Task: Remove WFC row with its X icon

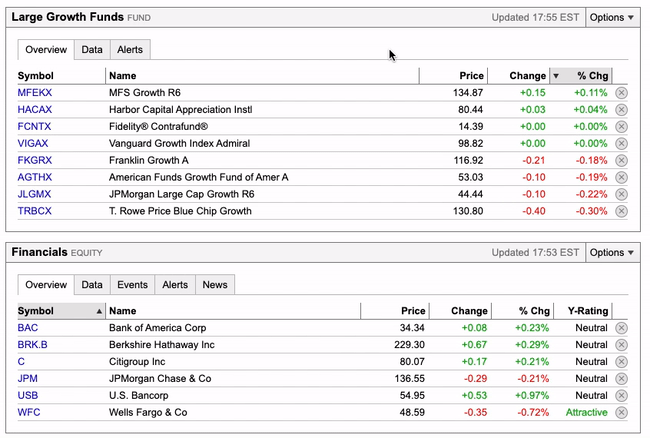Action: click(621, 412)
